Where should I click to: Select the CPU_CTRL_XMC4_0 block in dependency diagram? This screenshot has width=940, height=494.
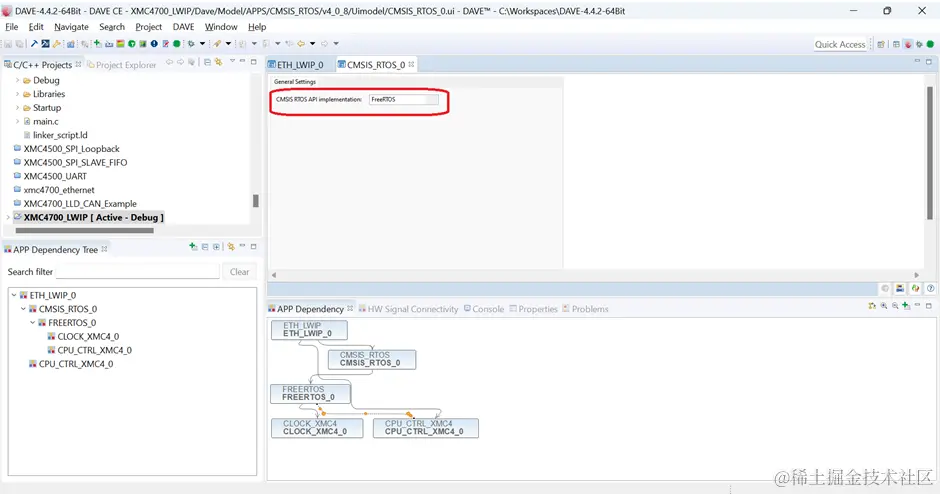(x=426, y=427)
